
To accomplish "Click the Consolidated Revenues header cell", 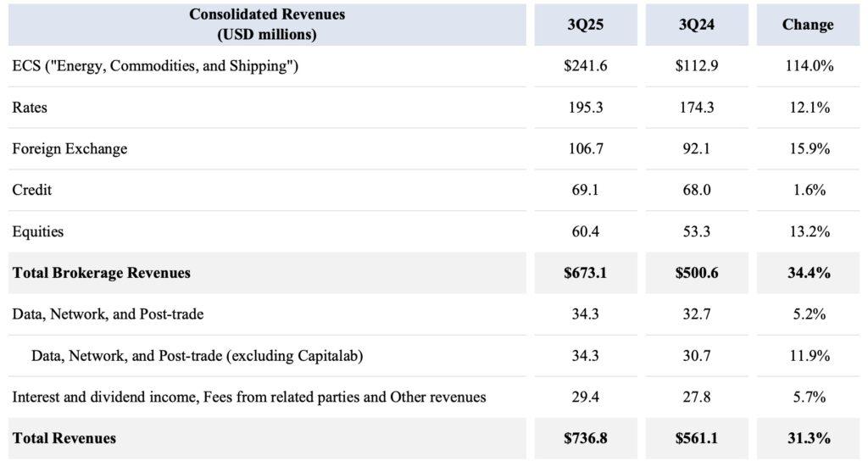I will 267,25.
